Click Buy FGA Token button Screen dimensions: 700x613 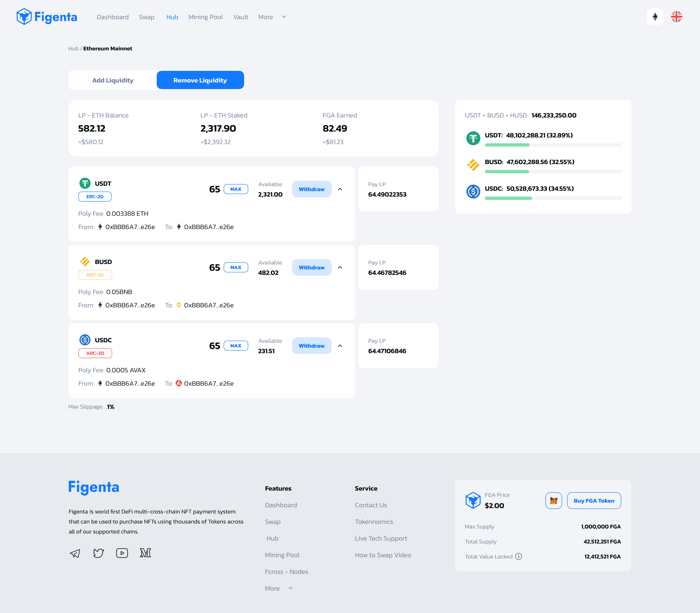click(x=594, y=501)
